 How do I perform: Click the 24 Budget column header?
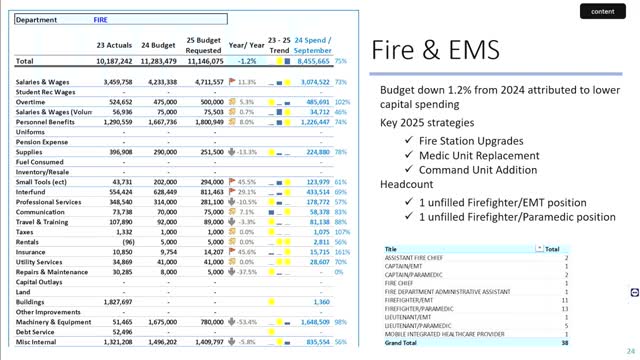pyautogui.click(x=158, y=45)
